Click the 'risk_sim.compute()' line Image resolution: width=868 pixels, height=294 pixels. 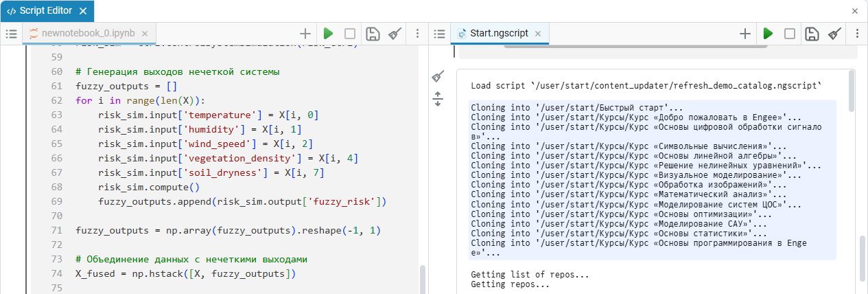[x=149, y=187]
